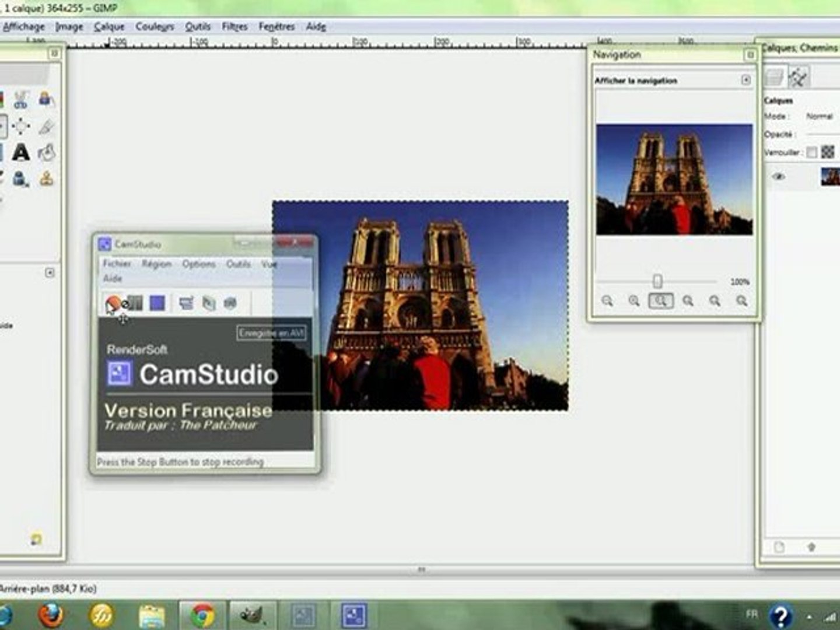Select the knife-shaped tool right of Align
Image resolution: width=840 pixels, height=630 pixels.
click(47, 127)
